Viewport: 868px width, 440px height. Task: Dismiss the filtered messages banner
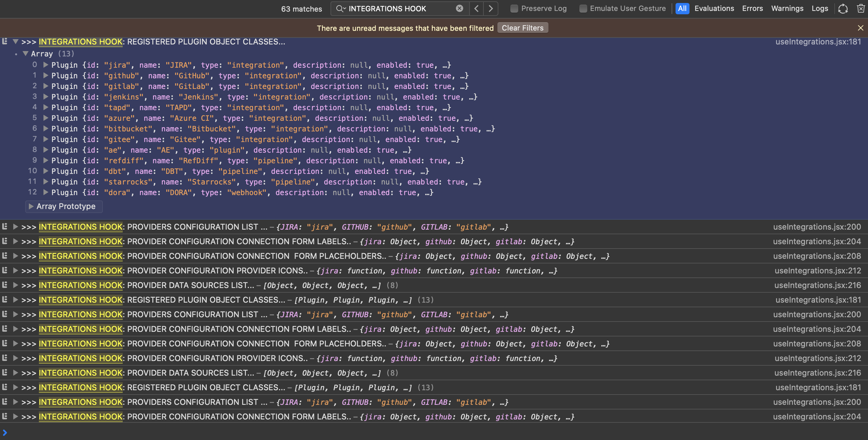pyautogui.click(x=860, y=28)
